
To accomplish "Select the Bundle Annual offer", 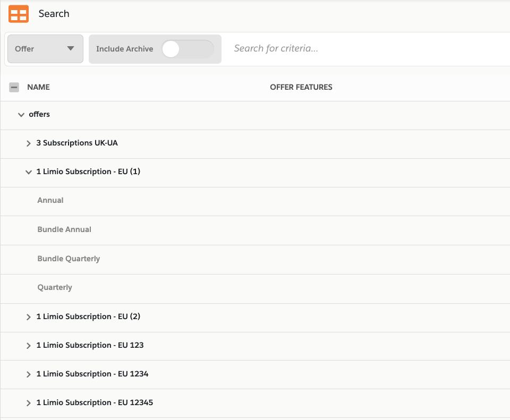I will click(64, 230).
